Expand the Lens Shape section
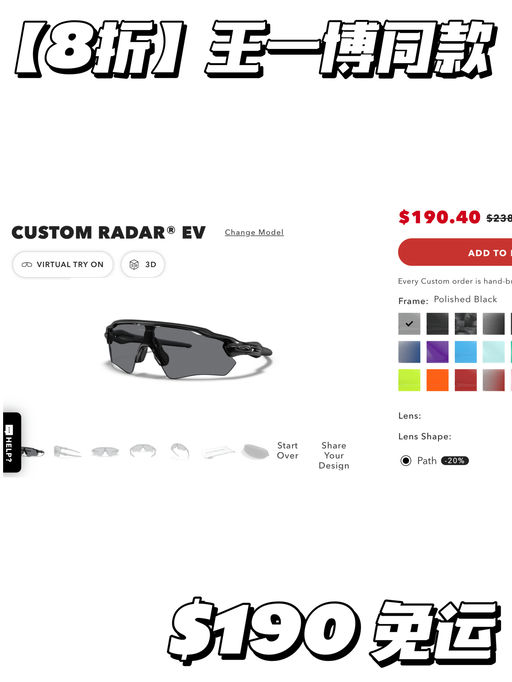Screen dimensions: 512x682 point(425,436)
